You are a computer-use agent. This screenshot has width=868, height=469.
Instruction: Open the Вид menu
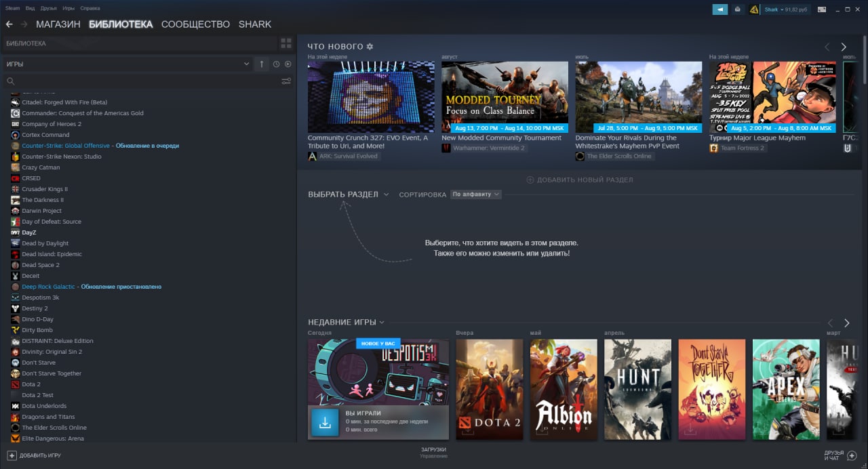click(x=30, y=8)
